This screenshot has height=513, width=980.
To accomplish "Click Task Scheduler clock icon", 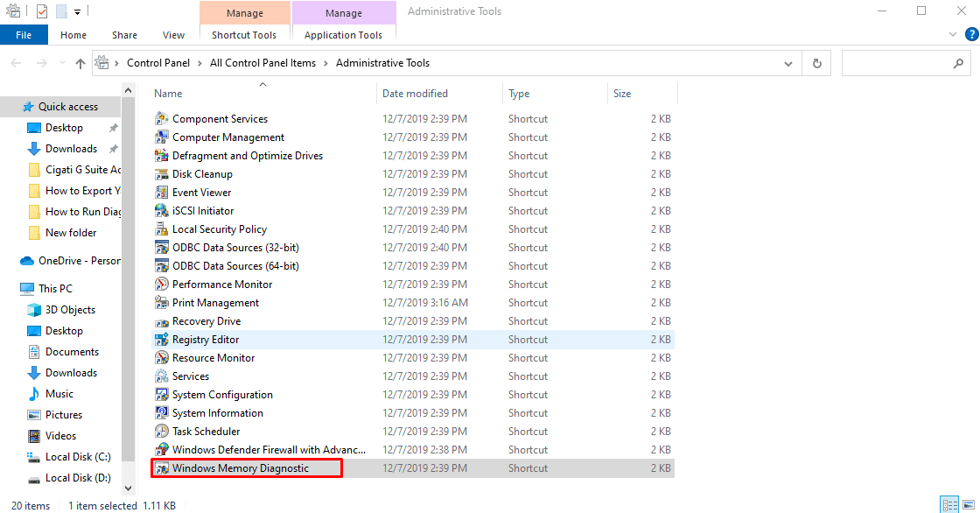I will (x=161, y=432).
